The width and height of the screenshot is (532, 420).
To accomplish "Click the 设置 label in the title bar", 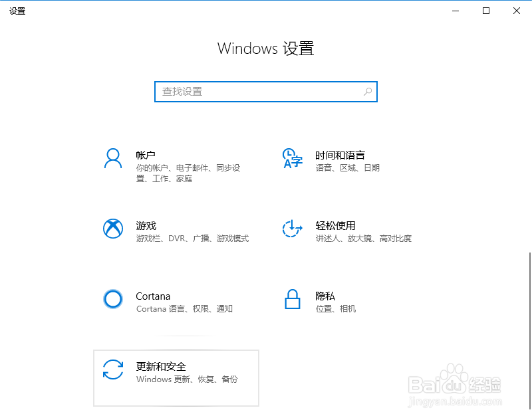I will [x=17, y=11].
